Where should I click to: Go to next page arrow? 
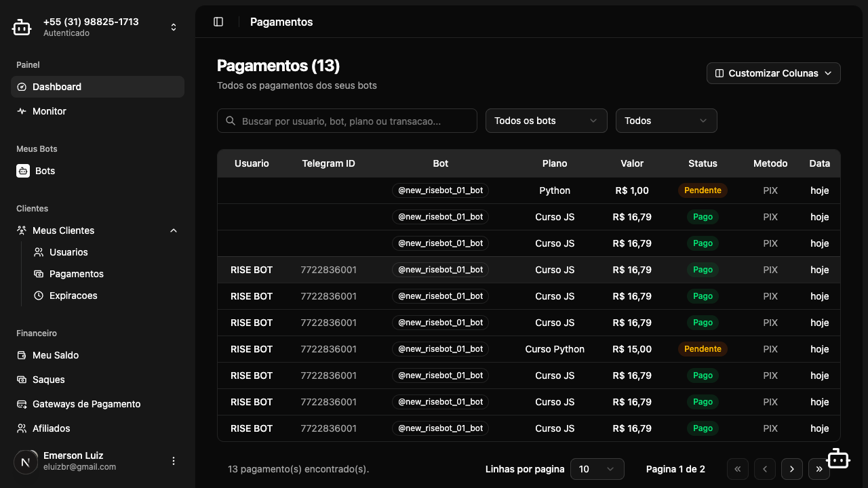792,469
